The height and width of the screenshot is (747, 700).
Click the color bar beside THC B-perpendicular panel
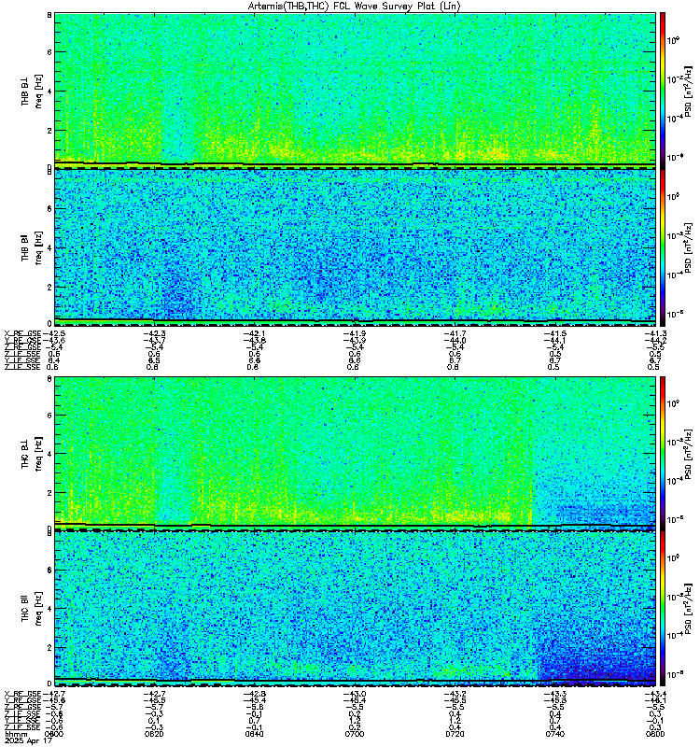[x=663, y=453]
